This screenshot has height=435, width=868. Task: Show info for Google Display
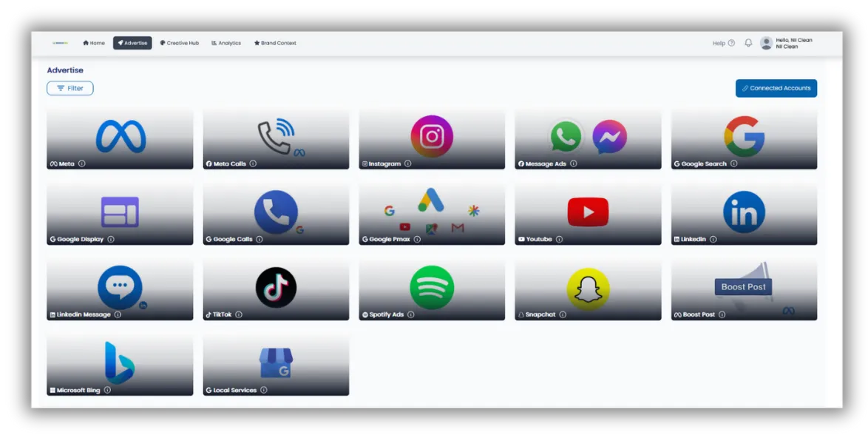(111, 240)
